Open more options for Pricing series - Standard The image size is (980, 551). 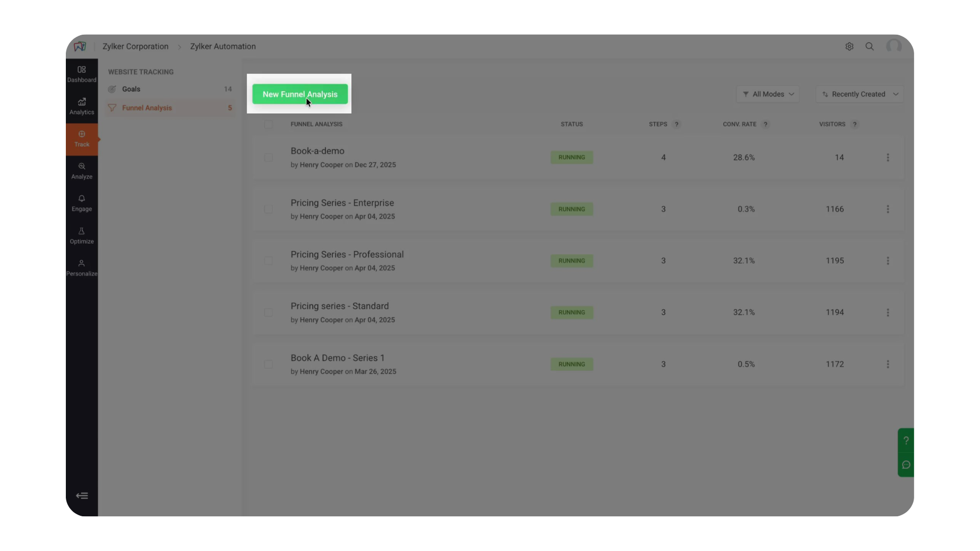tap(888, 312)
